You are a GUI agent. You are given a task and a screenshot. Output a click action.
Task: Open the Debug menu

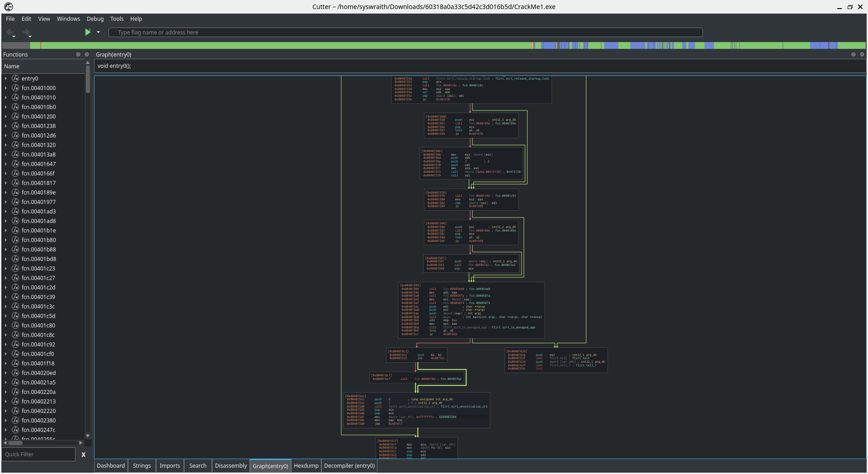pos(95,19)
